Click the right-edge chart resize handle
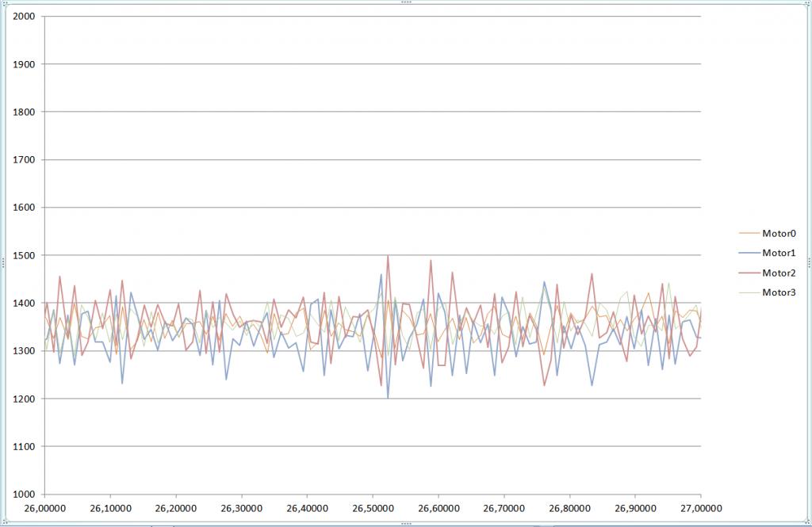Image resolution: width=812 pixels, height=527 pixels. (x=809, y=262)
